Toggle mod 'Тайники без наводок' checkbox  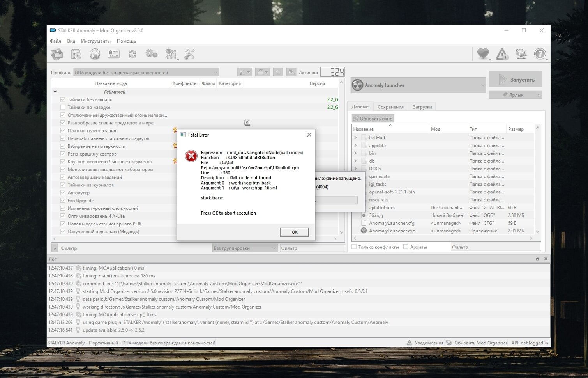click(63, 99)
